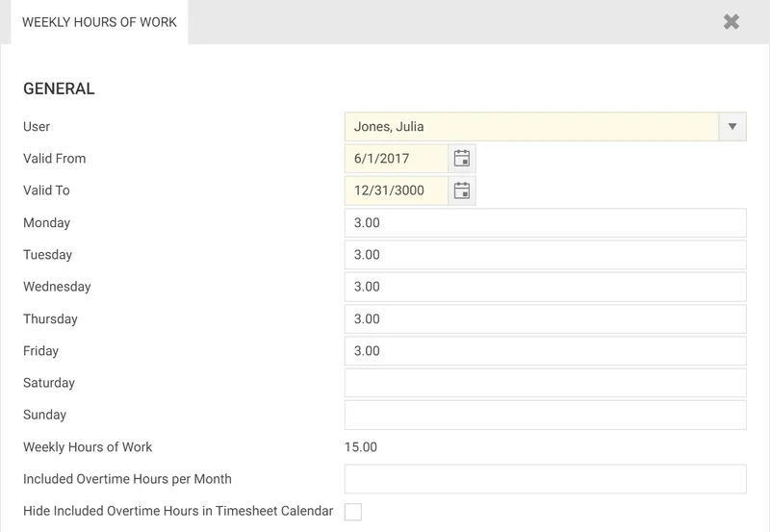Screen dimensions: 770x532
Task: Click the Hide Included Overtime Hours label
Action: 178,511
